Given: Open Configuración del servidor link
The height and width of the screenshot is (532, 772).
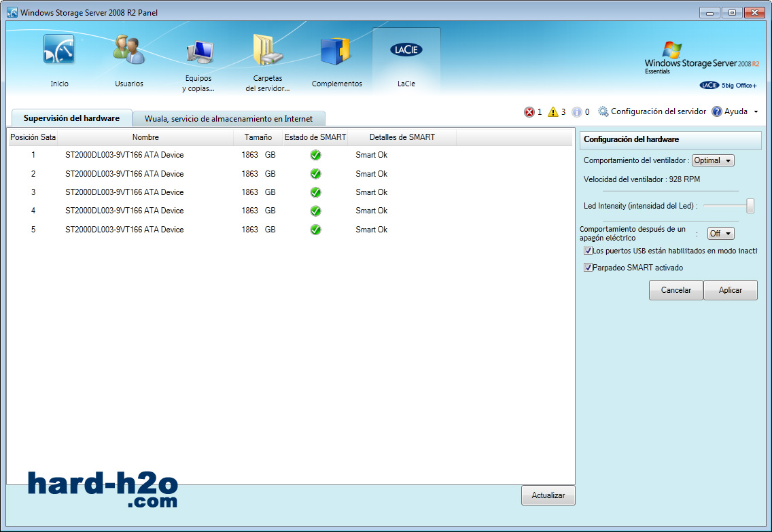Looking at the screenshot, I should coord(659,111).
